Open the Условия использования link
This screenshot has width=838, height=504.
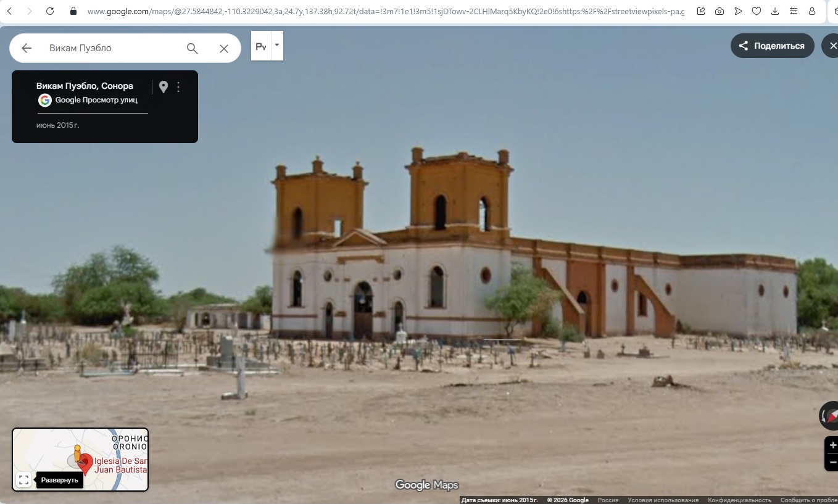663,500
